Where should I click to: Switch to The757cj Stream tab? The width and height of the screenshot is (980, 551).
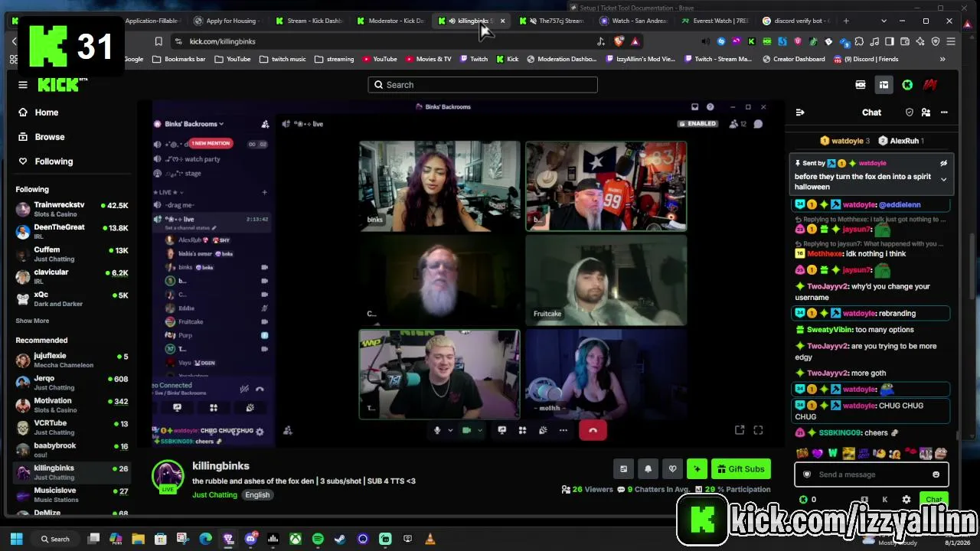(x=555, y=21)
